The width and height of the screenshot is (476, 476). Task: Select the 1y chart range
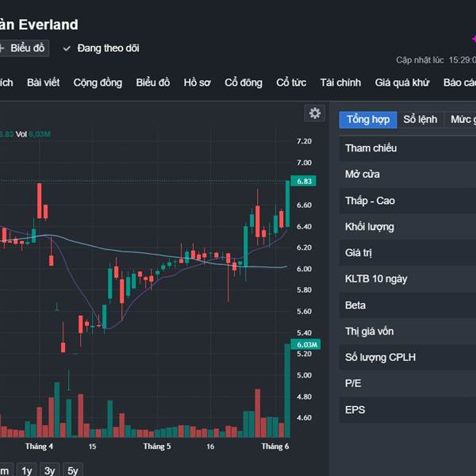click(x=26, y=470)
